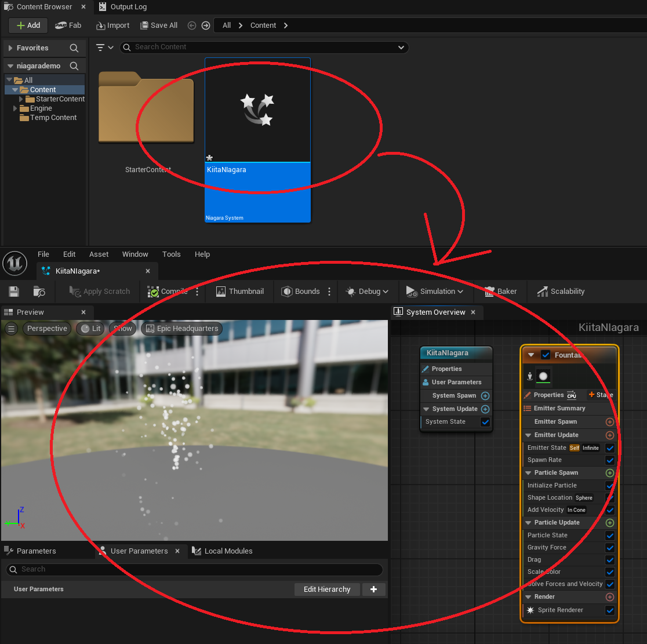This screenshot has height=644, width=647.
Task: Toggle the System State checkbox on KiitaNiagara node
Action: point(485,422)
